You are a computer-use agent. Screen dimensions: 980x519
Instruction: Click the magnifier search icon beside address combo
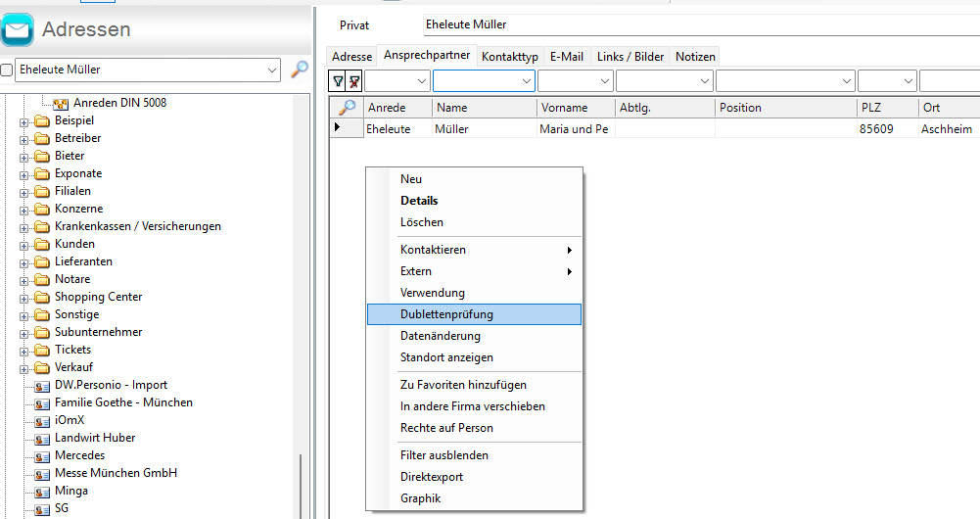tap(300, 70)
